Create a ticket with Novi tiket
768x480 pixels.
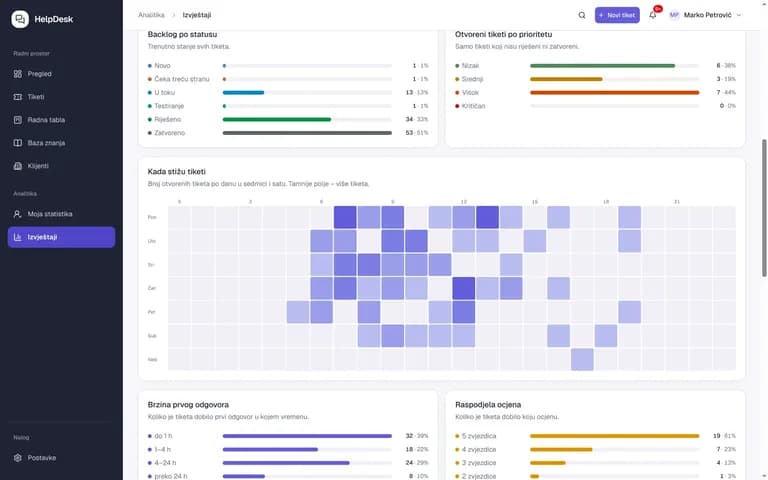pos(617,15)
